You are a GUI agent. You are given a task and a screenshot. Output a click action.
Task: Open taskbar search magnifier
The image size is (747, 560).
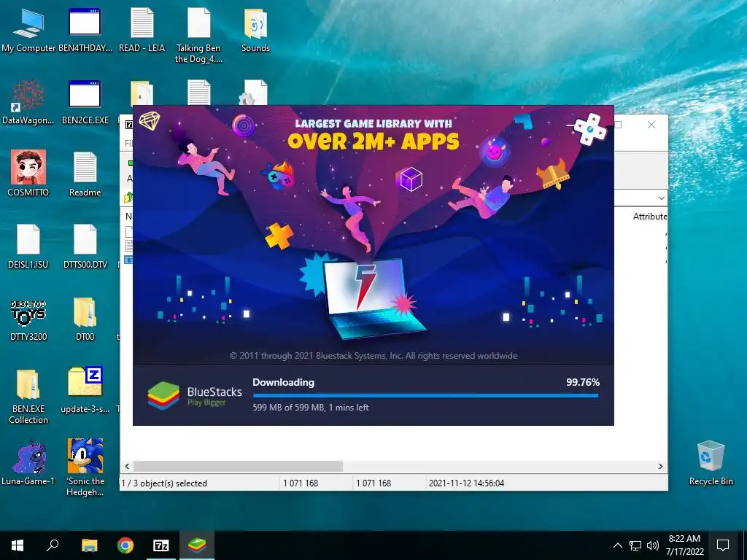[x=53, y=545]
